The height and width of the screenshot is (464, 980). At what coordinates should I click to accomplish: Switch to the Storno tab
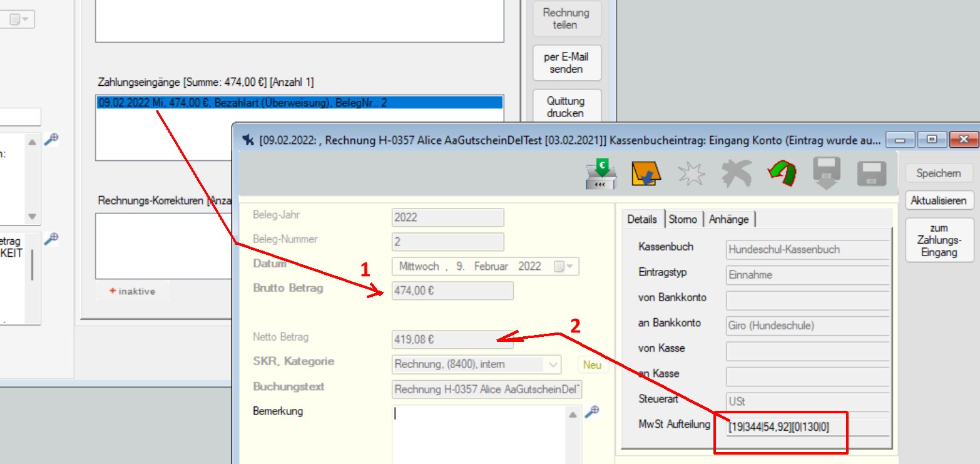[x=684, y=219]
